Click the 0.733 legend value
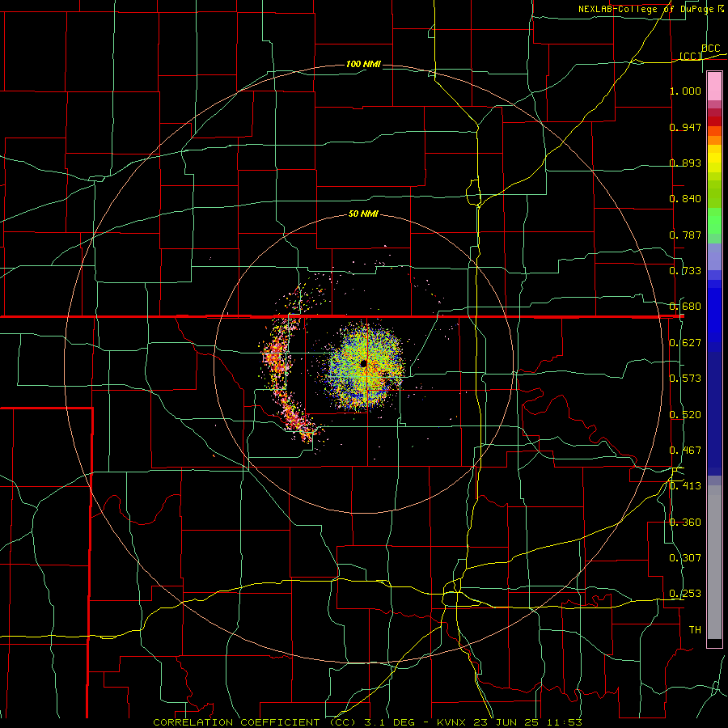Viewport: 728px width, 728px height. 685,271
